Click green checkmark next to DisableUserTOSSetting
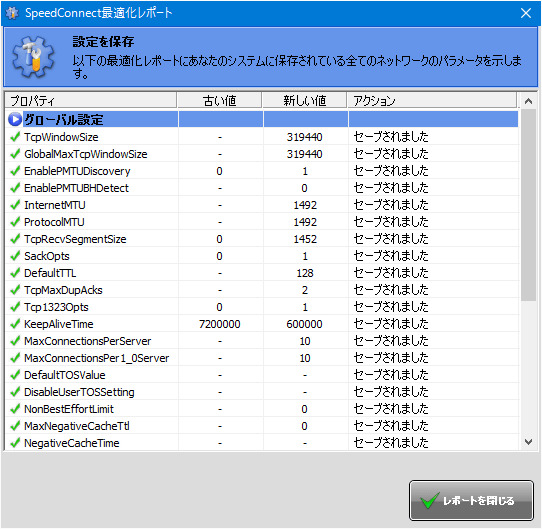 [x=15, y=392]
